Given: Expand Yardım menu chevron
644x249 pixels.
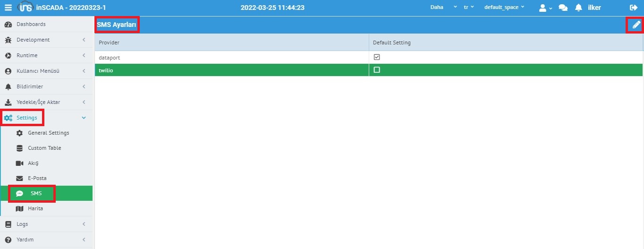Looking at the screenshot, I should [x=84, y=240].
